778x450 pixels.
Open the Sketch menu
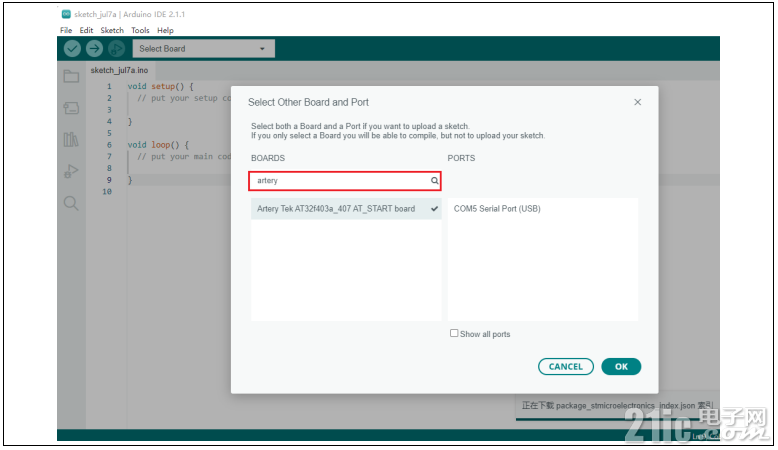(112, 30)
